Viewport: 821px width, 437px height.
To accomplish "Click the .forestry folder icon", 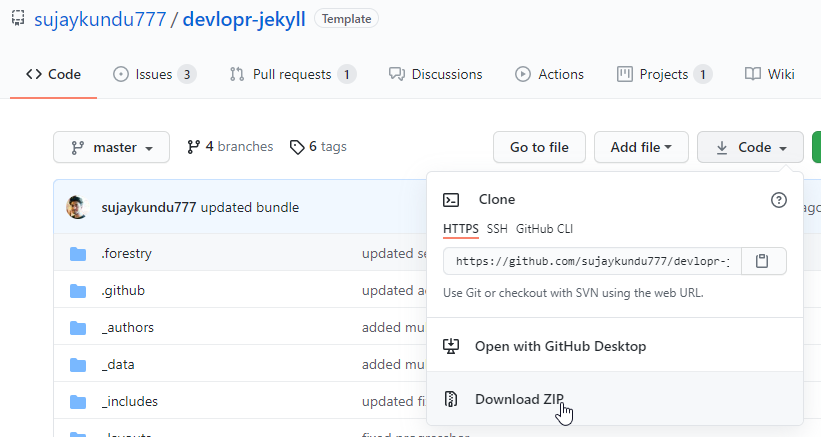I will coord(78,254).
